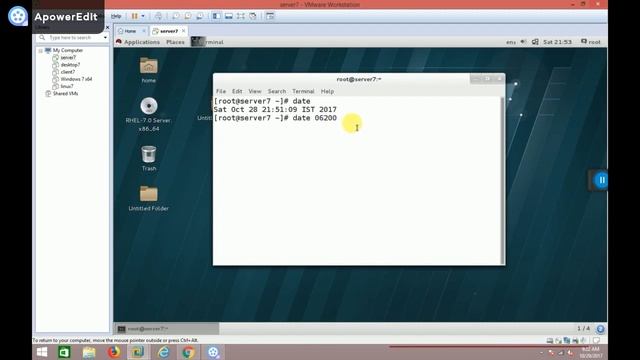Select the RHEL-7.0 Server disc icon
Image resolution: width=640 pixels, height=360 pixels.
pyautogui.click(x=149, y=114)
